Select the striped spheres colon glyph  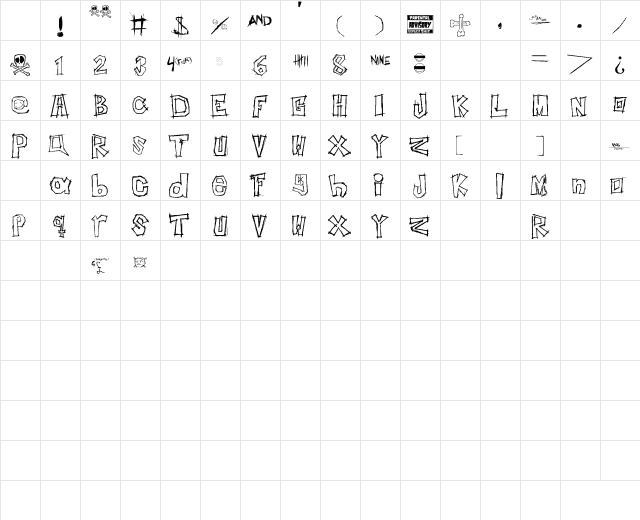pos(420,63)
